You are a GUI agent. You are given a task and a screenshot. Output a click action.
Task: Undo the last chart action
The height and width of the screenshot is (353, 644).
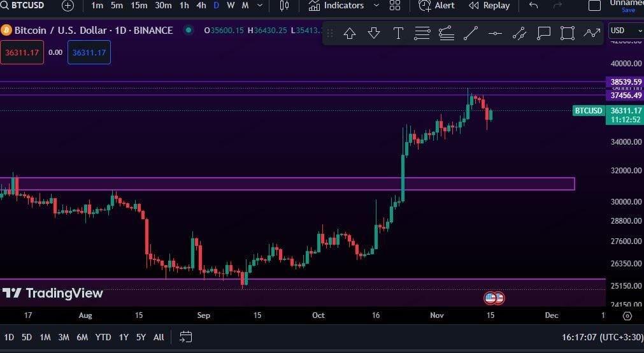[x=533, y=5]
